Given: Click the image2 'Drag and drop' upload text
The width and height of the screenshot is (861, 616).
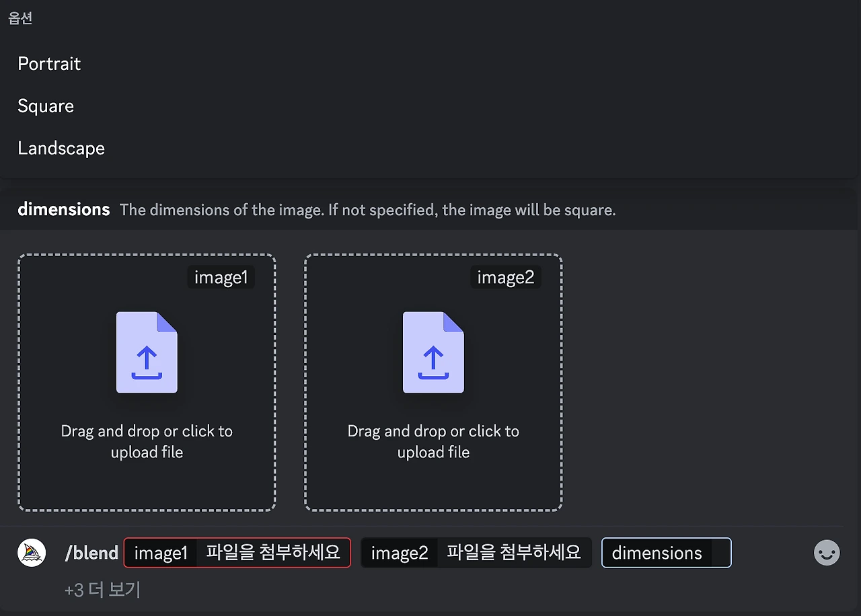Looking at the screenshot, I should tap(433, 442).
